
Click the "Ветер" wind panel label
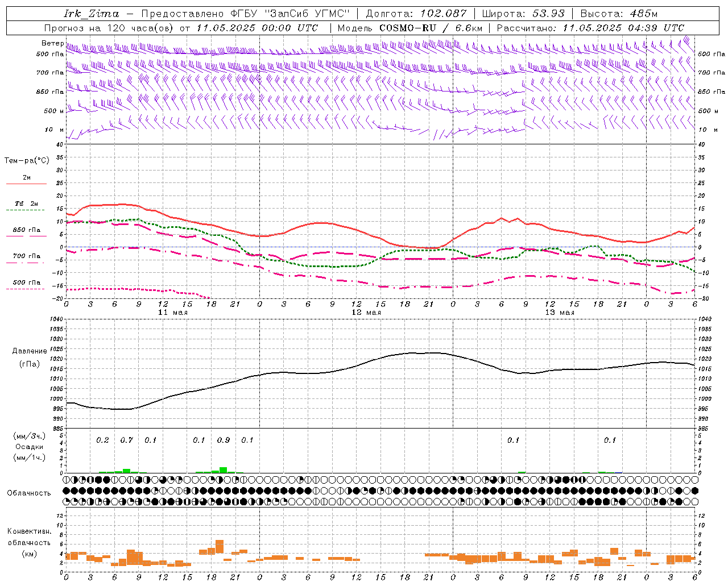pyautogui.click(x=52, y=43)
